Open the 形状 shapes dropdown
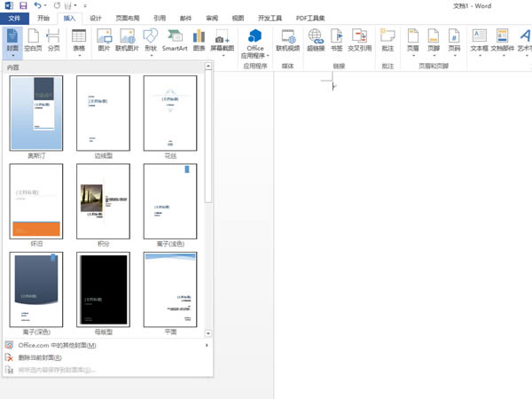Viewport: 532px width, 399px height. point(150,55)
